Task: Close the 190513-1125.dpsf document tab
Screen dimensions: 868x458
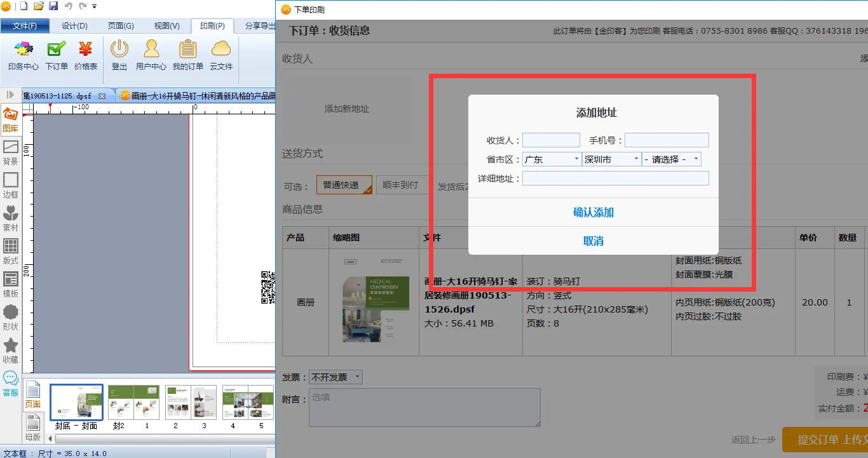Action: 102,96
